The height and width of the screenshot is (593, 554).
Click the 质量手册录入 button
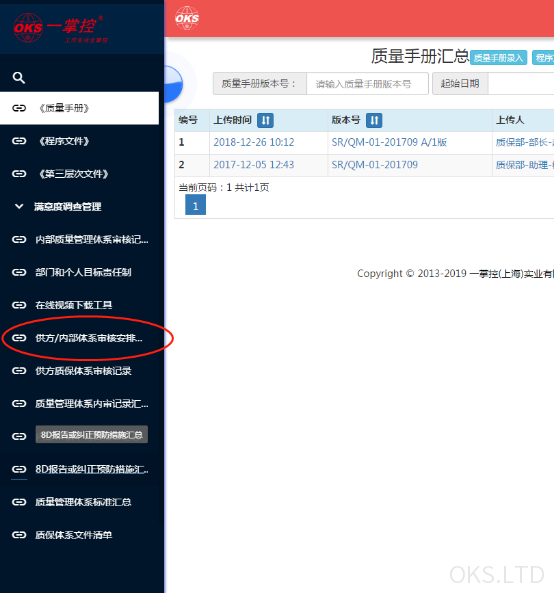pos(498,58)
